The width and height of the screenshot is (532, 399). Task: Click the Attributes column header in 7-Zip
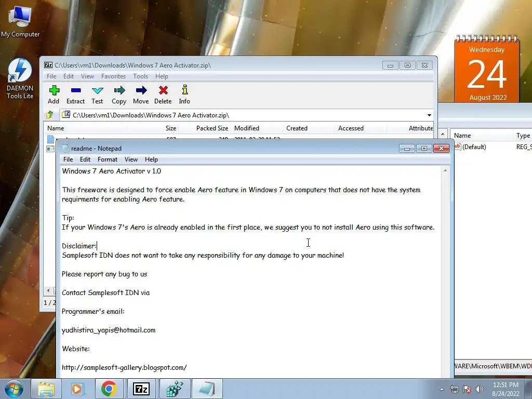pyautogui.click(x=410, y=128)
